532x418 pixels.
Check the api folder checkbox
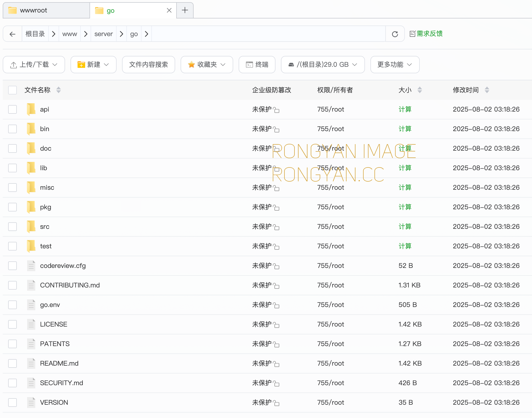(x=12, y=109)
